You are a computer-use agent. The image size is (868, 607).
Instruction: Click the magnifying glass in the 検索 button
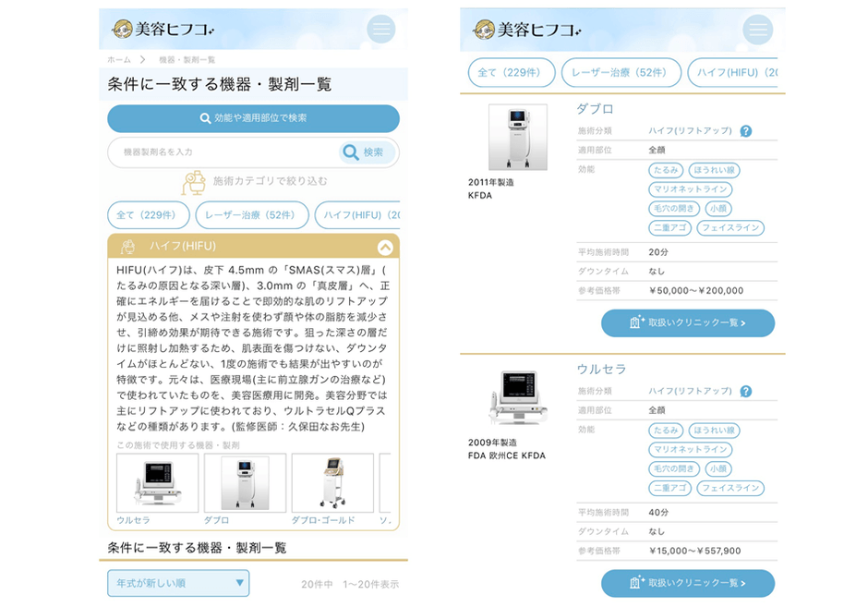[x=351, y=152]
